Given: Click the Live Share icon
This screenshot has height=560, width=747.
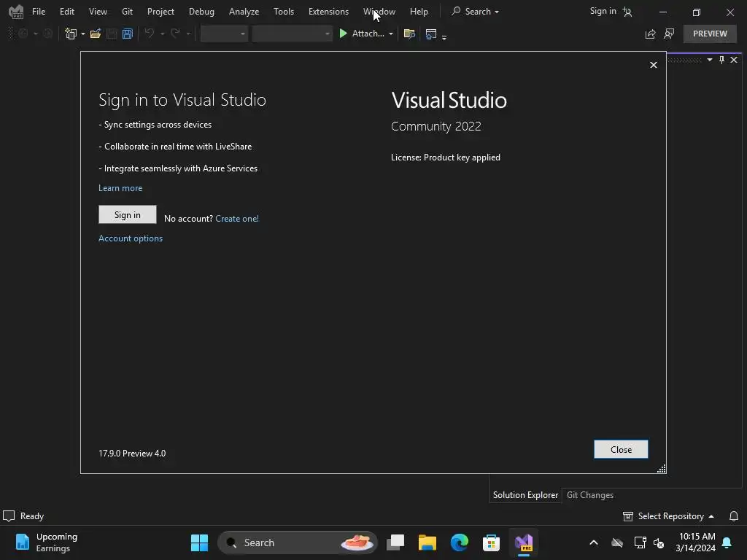Looking at the screenshot, I should tap(650, 34).
